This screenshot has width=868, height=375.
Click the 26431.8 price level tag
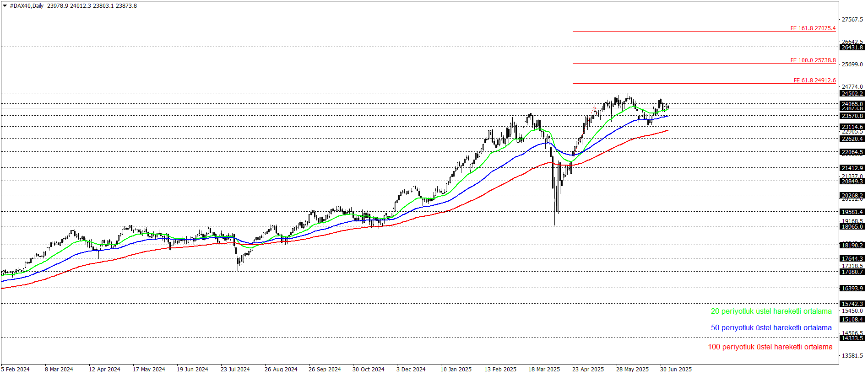point(852,48)
